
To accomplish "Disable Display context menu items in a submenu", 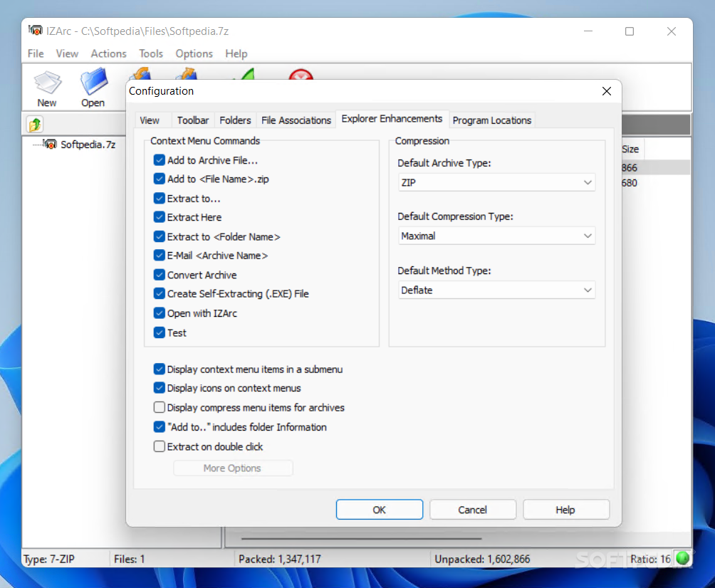I will (x=159, y=369).
